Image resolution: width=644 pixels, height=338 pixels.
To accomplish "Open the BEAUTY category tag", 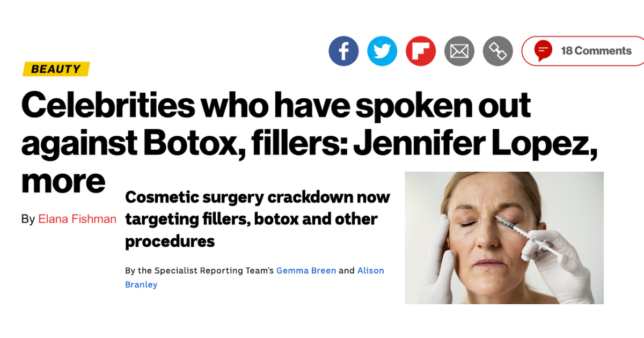I will click(56, 69).
